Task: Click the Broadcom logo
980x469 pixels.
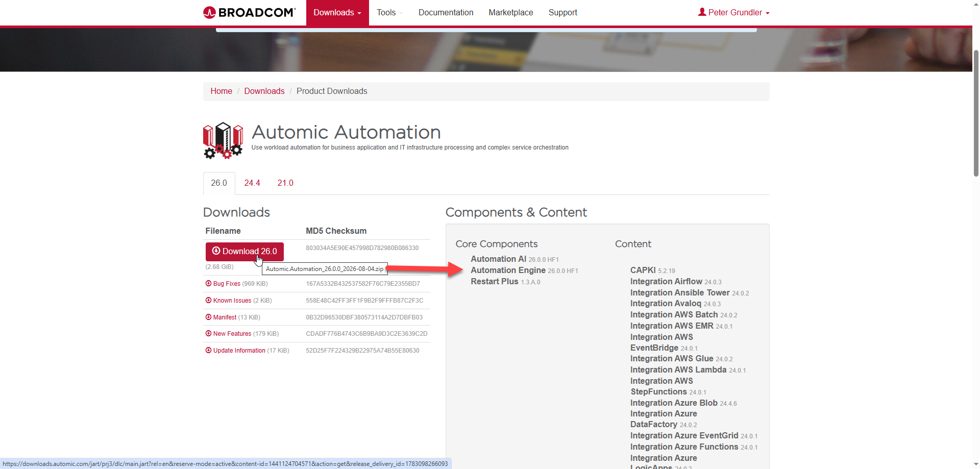Action: pyautogui.click(x=249, y=12)
